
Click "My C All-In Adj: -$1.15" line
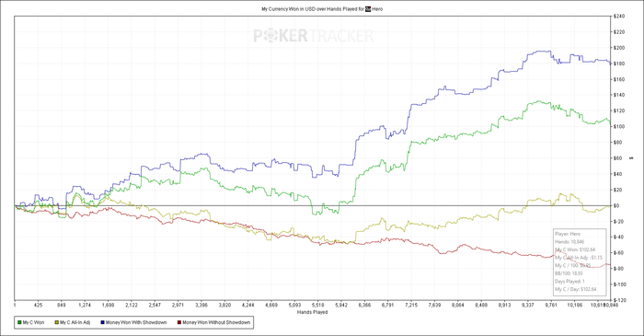pos(579,258)
